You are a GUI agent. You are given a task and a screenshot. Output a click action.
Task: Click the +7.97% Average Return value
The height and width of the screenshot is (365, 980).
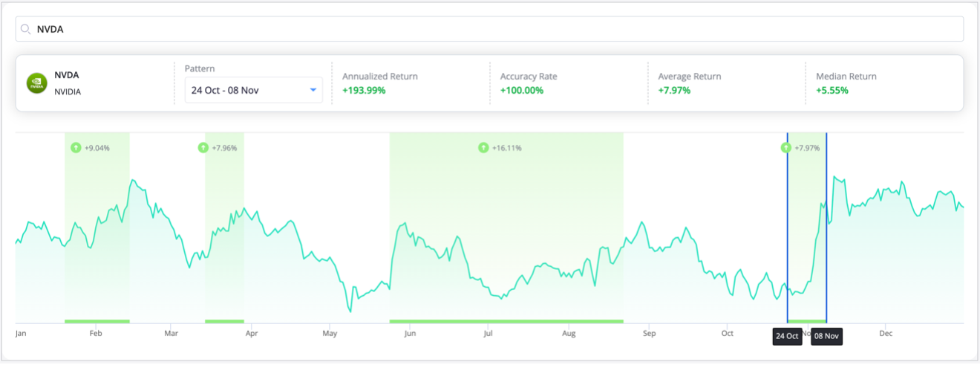(674, 91)
